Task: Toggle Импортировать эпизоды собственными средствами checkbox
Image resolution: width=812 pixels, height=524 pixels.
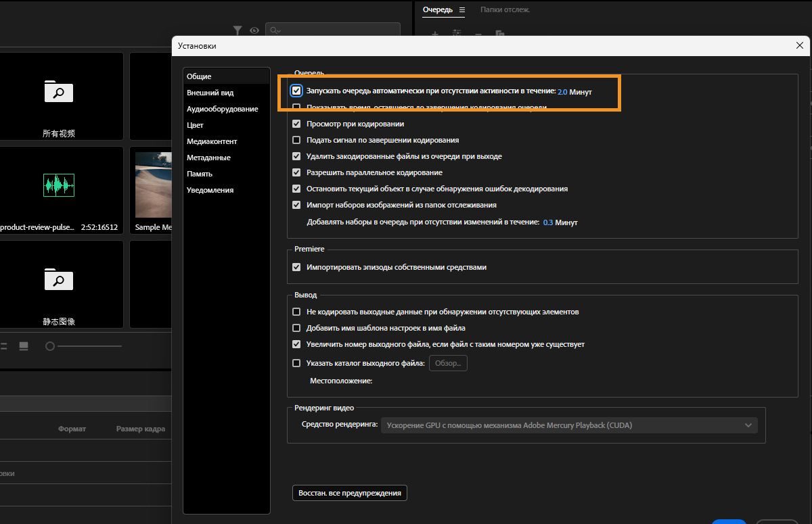Action: pyautogui.click(x=296, y=267)
